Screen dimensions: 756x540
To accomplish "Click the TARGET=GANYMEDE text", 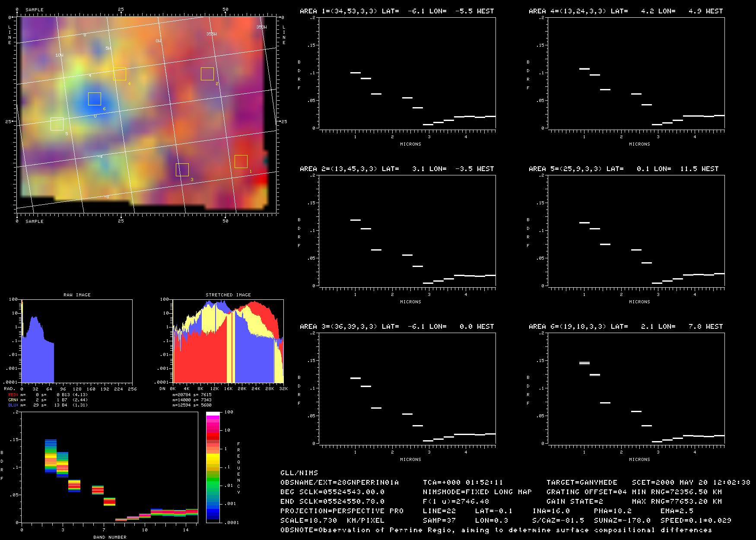I will coord(581,482).
